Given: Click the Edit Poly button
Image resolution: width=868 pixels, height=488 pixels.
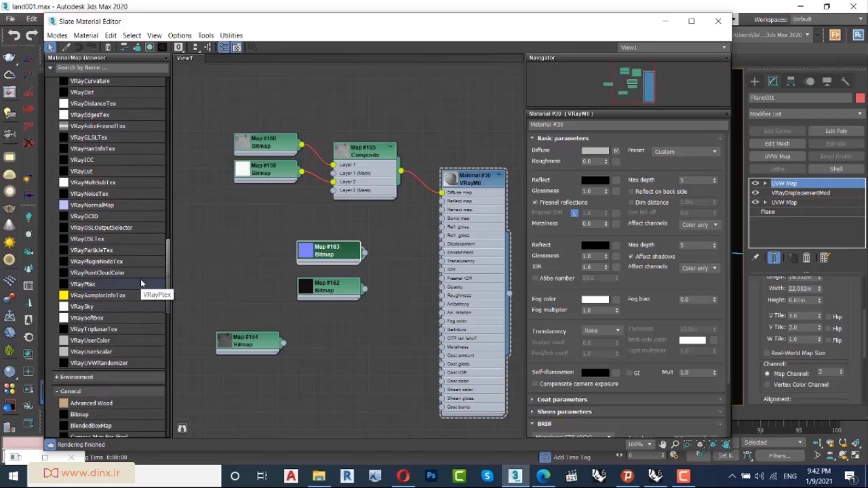Looking at the screenshot, I should (x=835, y=131).
